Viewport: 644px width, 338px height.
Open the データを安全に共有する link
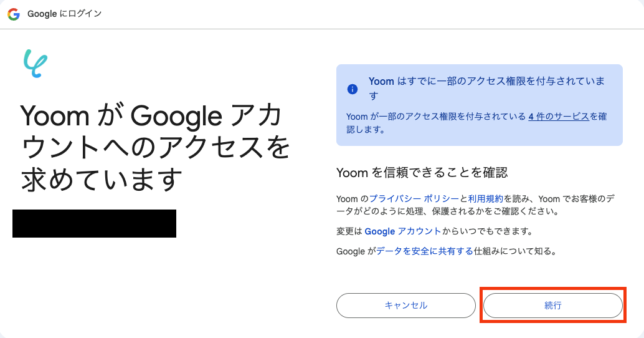point(425,251)
